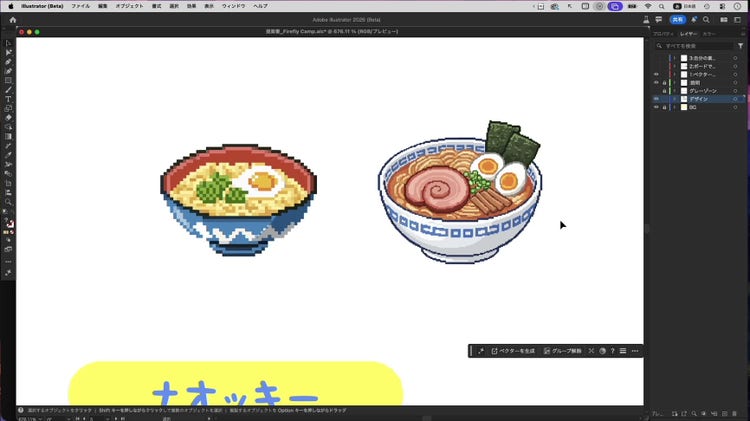The image size is (750, 421).
Task: Click the グループ解除 button
Action: pyautogui.click(x=562, y=351)
